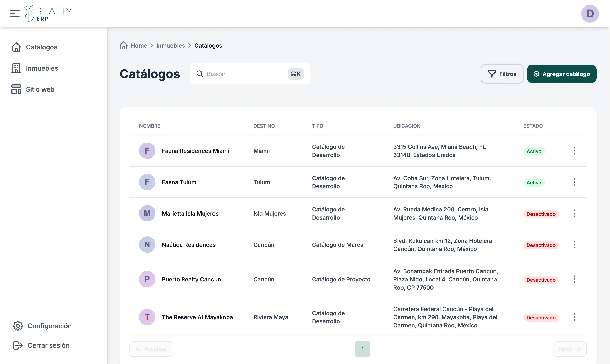Click the Cerrar sesión logout icon

coord(18,345)
